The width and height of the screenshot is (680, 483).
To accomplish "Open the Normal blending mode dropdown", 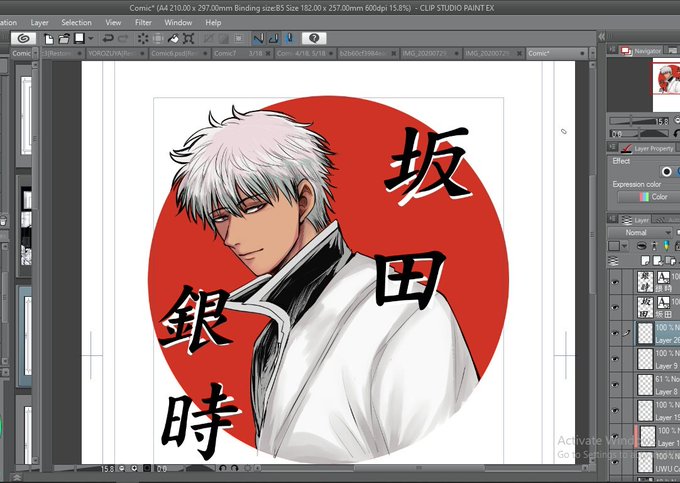I will pyautogui.click(x=639, y=232).
